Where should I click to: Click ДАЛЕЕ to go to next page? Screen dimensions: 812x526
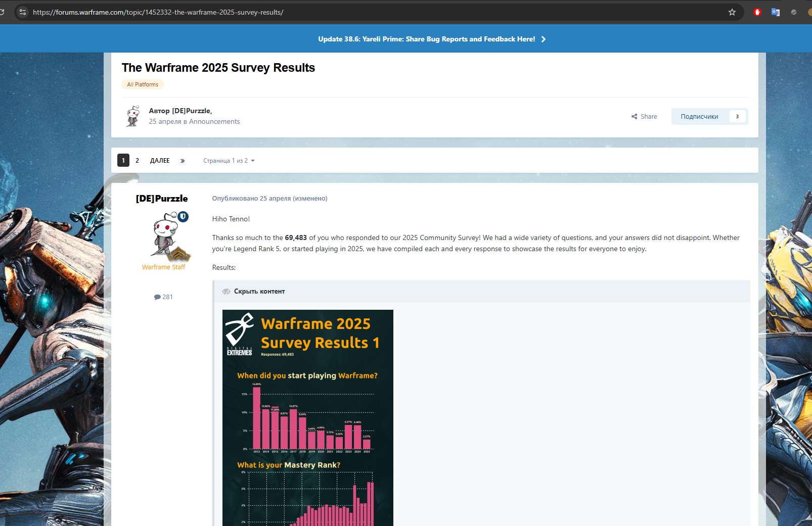point(160,160)
